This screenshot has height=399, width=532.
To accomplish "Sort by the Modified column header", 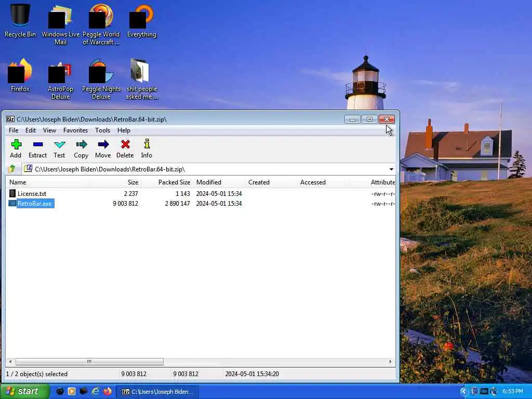I will click(219, 182).
